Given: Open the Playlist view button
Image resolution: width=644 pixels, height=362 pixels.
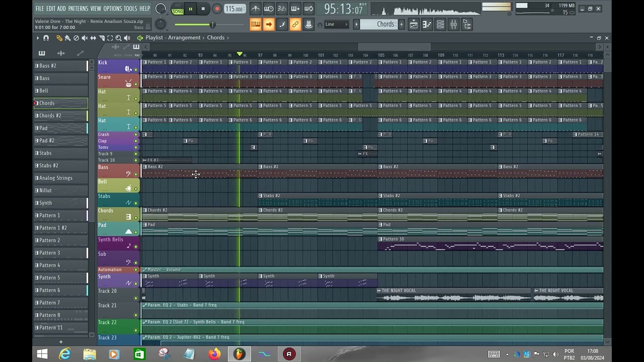Looking at the screenshot, I should pos(414,24).
